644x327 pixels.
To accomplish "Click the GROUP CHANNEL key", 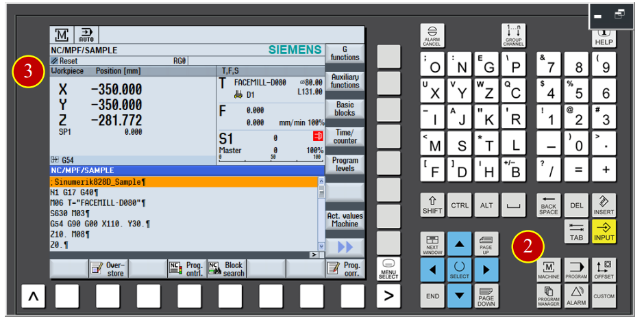I will pyautogui.click(x=513, y=36).
